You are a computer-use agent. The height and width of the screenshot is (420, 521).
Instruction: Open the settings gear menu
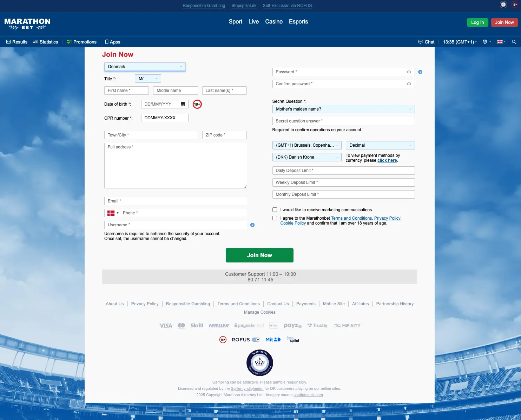tap(485, 42)
